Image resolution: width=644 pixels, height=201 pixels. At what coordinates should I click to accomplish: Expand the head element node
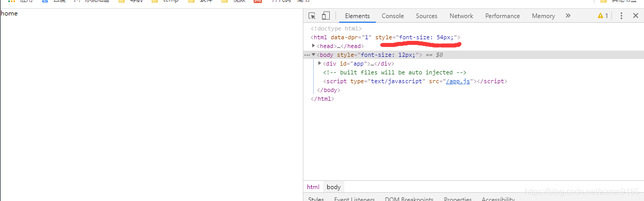pos(314,46)
